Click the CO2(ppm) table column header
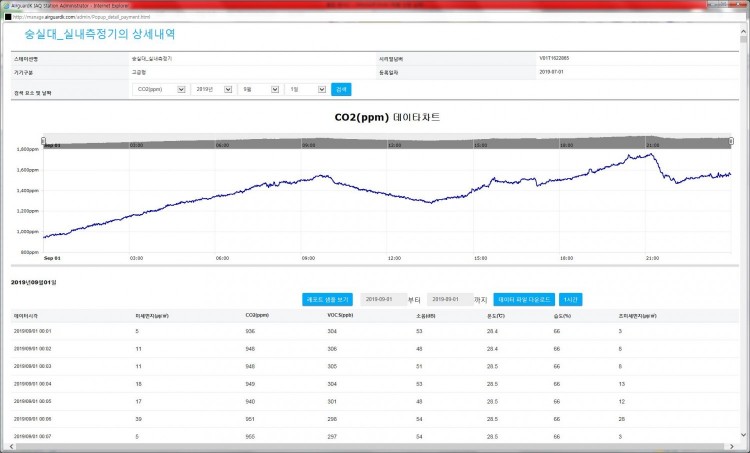The height and width of the screenshot is (453, 750). click(256, 314)
